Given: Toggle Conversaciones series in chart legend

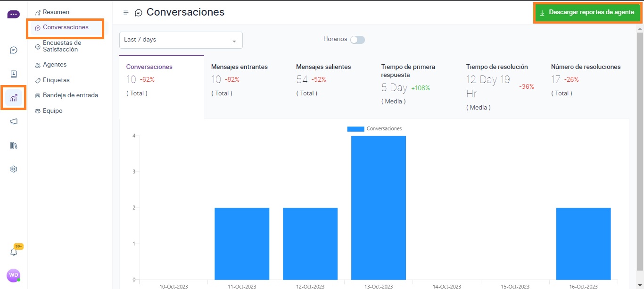Looking at the screenshot, I should coord(374,128).
